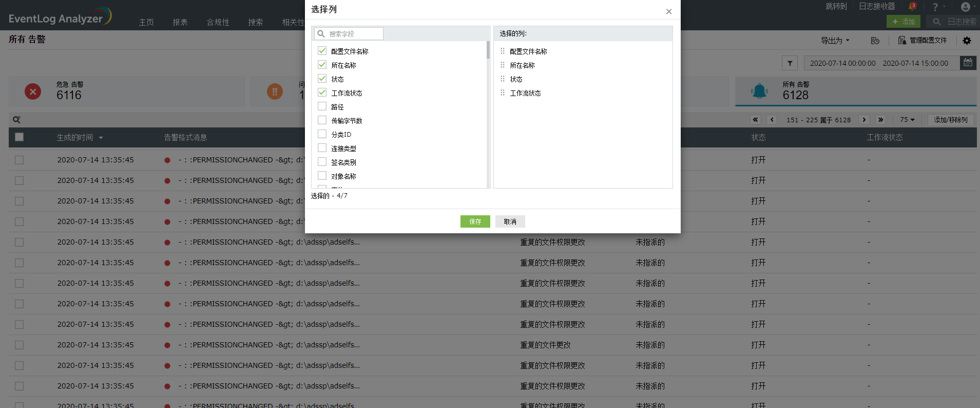
Task: Click the green 添加 button
Action: tap(904, 22)
